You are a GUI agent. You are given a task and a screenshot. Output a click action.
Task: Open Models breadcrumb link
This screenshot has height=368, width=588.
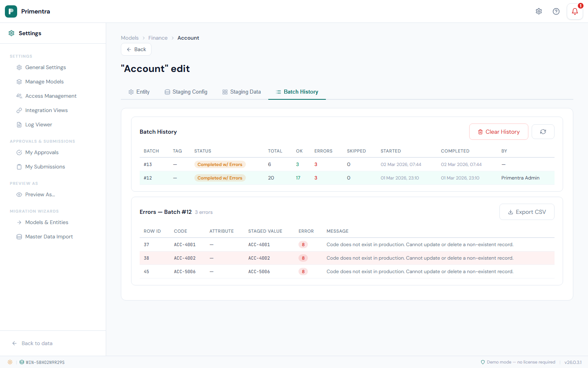[x=129, y=38]
